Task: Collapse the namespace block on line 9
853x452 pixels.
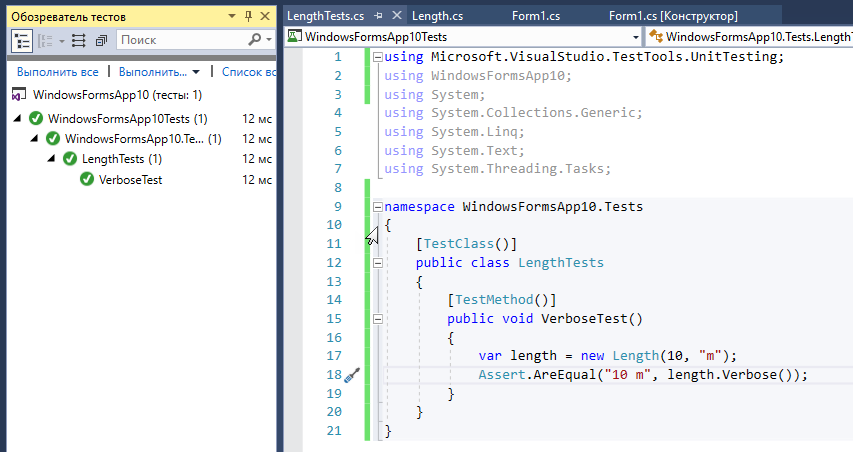Action: [377, 207]
